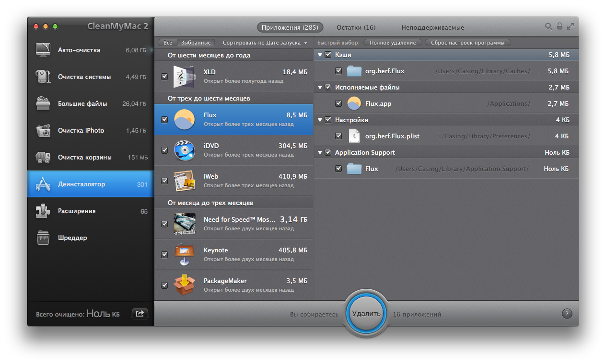Collapse the Кэши group triangle

tap(320, 55)
